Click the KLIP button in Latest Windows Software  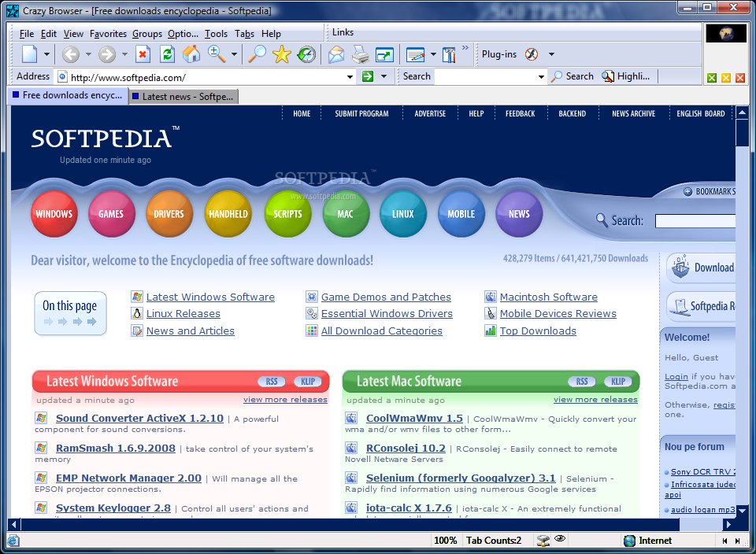[x=308, y=382]
